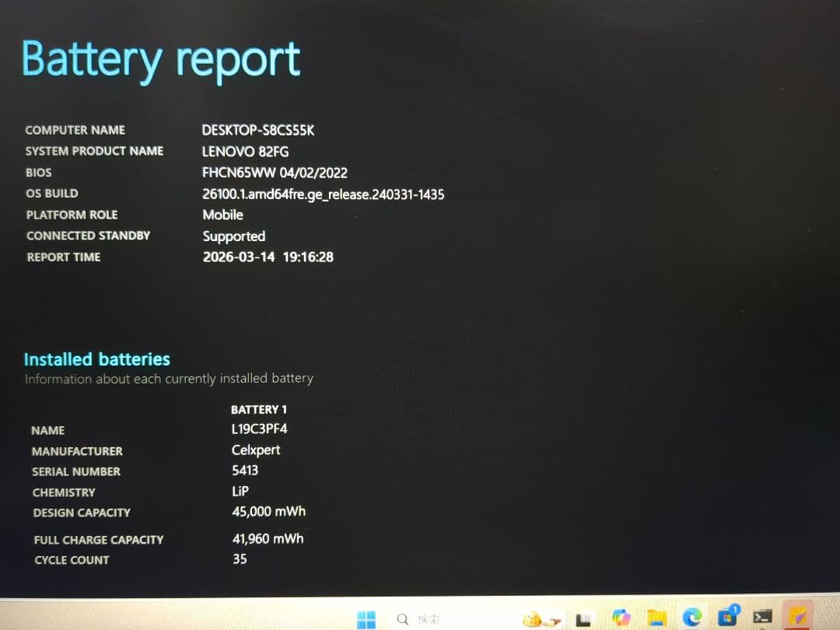Select the highlighted red app at taskbar's right end
The width and height of the screenshot is (840, 630).
(x=799, y=618)
